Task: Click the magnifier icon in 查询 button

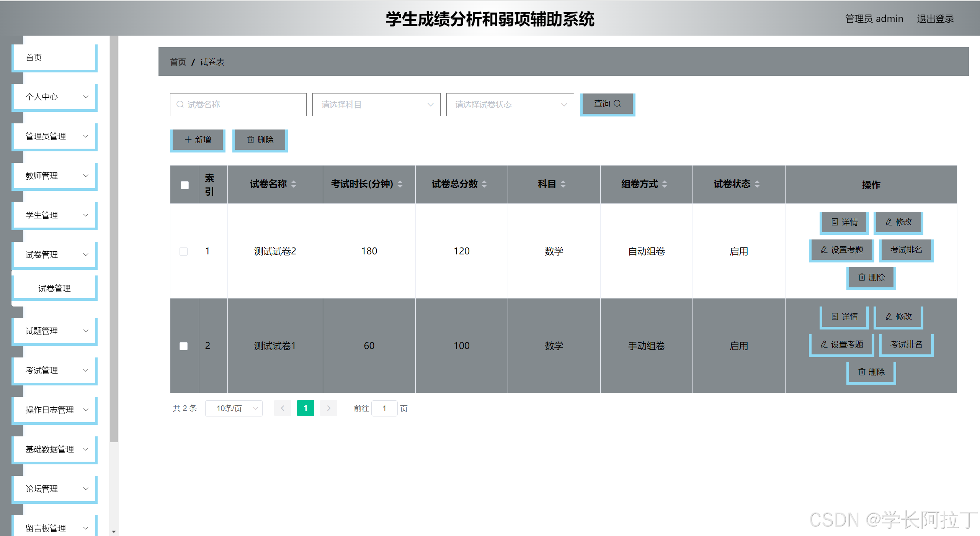Action: pyautogui.click(x=617, y=104)
